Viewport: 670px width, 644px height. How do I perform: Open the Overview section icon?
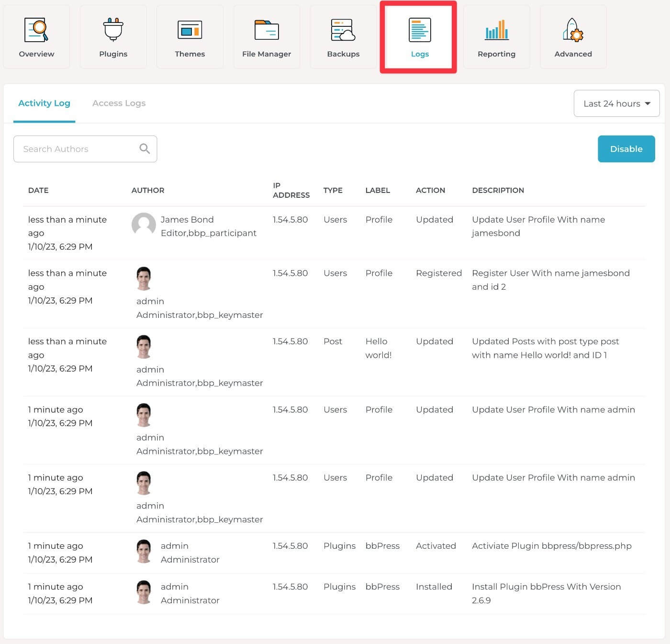[36, 30]
